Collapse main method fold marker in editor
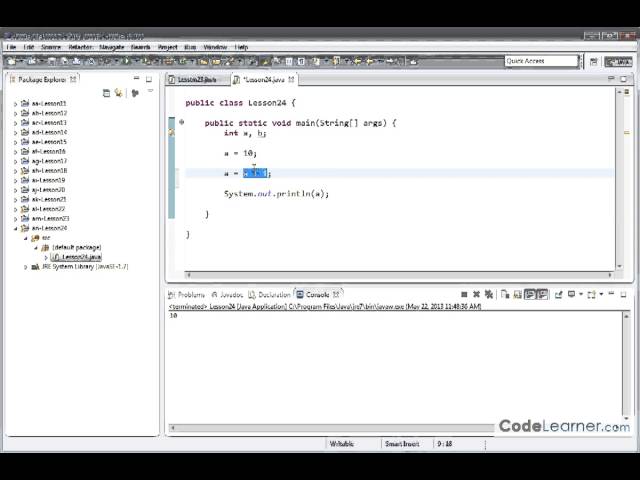The image size is (640, 480). [x=182, y=122]
